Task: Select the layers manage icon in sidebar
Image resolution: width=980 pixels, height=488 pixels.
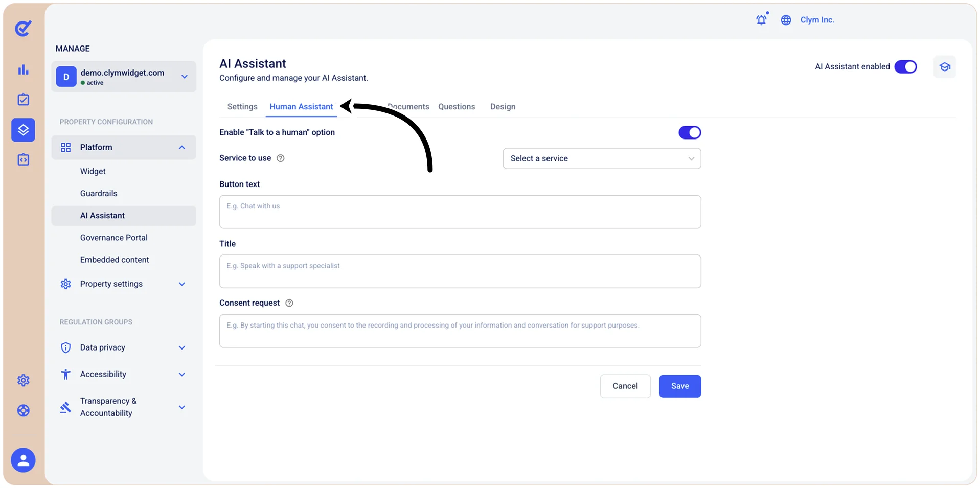Action: tap(23, 130)
